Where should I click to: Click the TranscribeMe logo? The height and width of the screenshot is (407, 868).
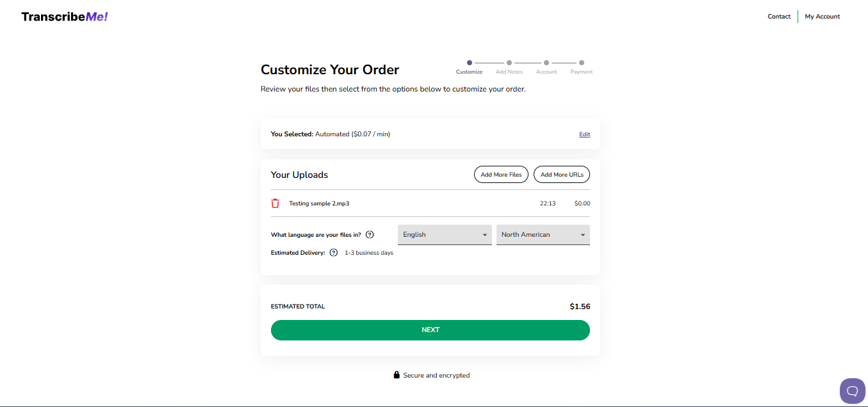click(x=64, y=16)
